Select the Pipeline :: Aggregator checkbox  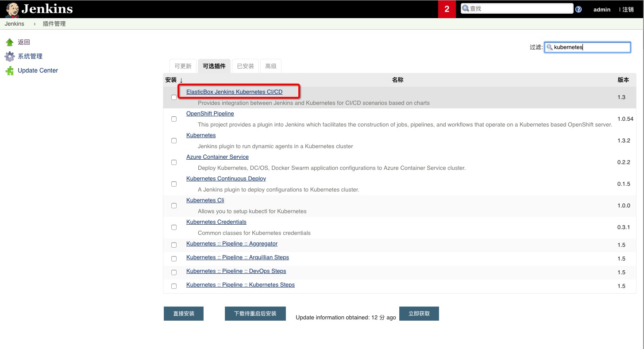pyautogui.click(x=174, y=245)
